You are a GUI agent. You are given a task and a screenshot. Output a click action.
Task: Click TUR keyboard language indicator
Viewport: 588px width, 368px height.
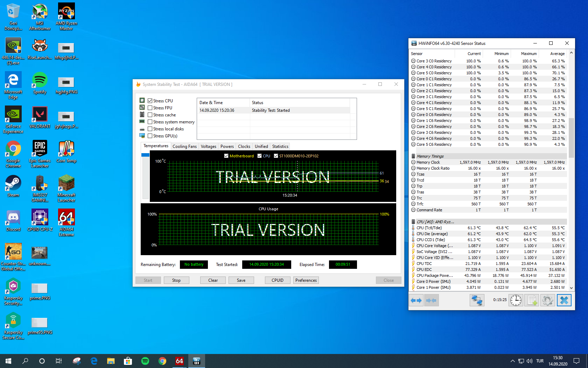tap(540, 361)
